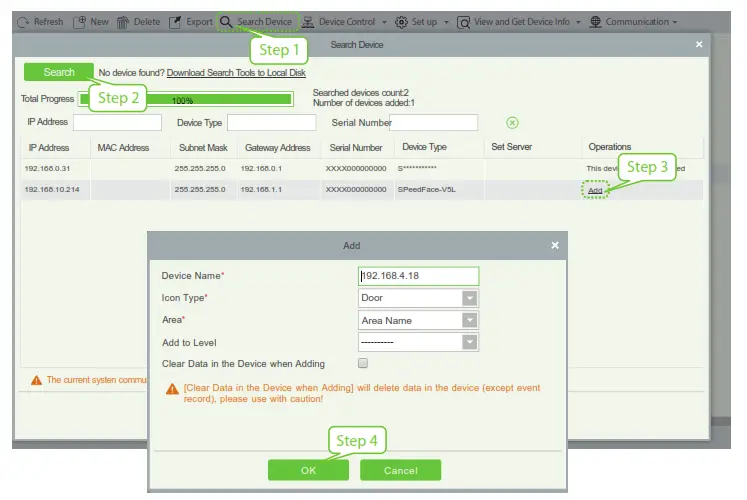This screenshot has height=500, width=747.
Task: Click the Refresh icon in toolbar
Action: [22, 22]
